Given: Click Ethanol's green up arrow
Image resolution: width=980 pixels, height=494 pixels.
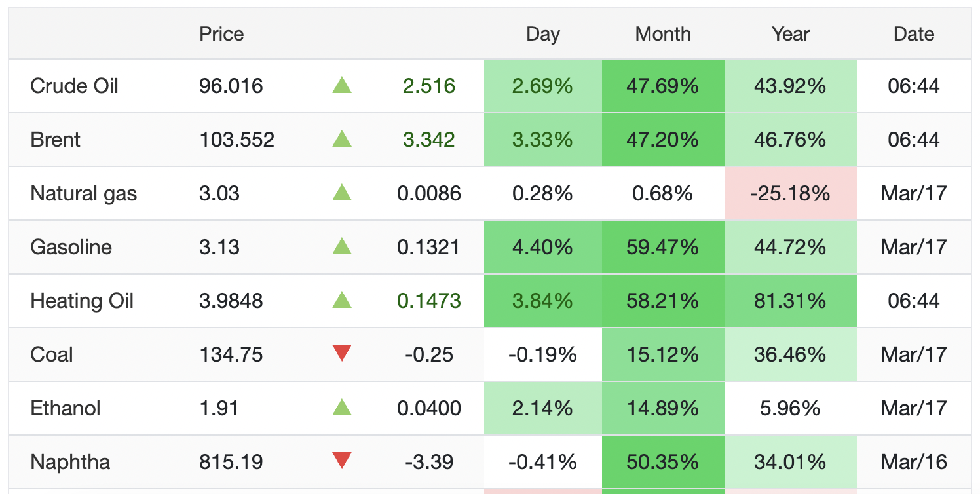Looking at the screenshot, I should click(342, 408).
